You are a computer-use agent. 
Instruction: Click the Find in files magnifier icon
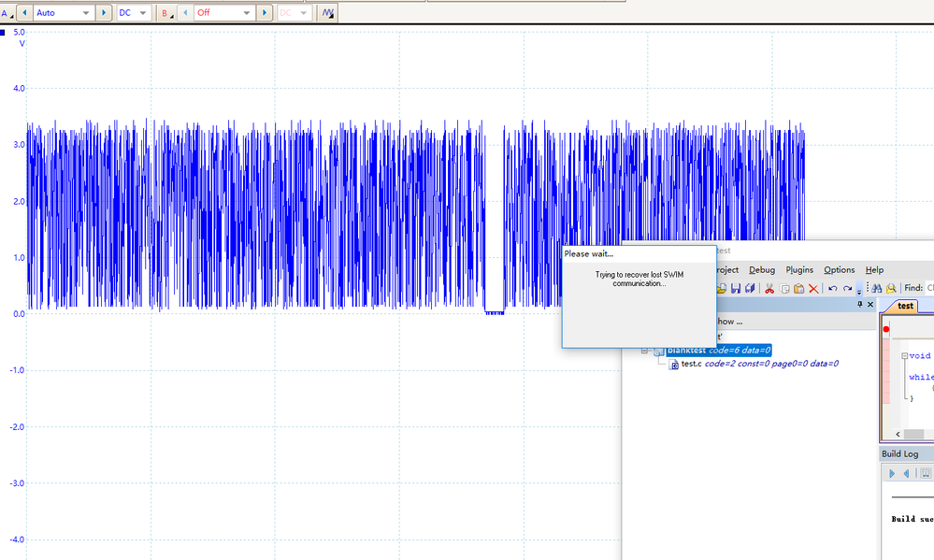[891, 288]
